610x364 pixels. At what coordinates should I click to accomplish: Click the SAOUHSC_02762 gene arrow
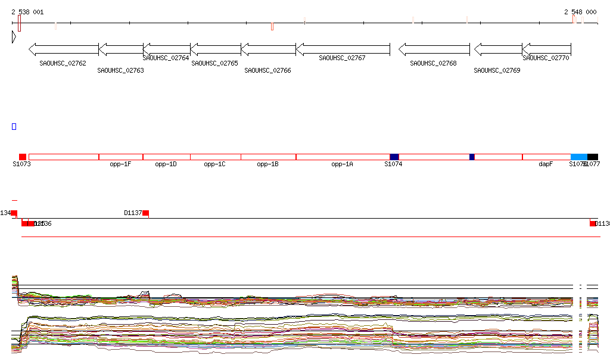coord(64,49)
